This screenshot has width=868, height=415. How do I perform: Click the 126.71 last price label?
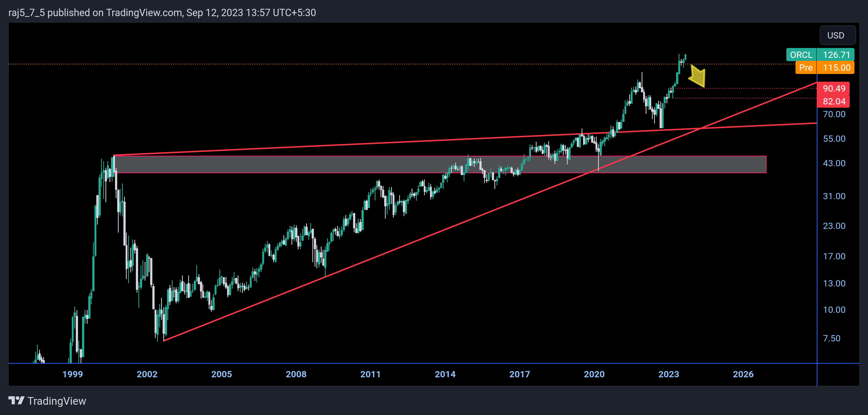[836, 55]
